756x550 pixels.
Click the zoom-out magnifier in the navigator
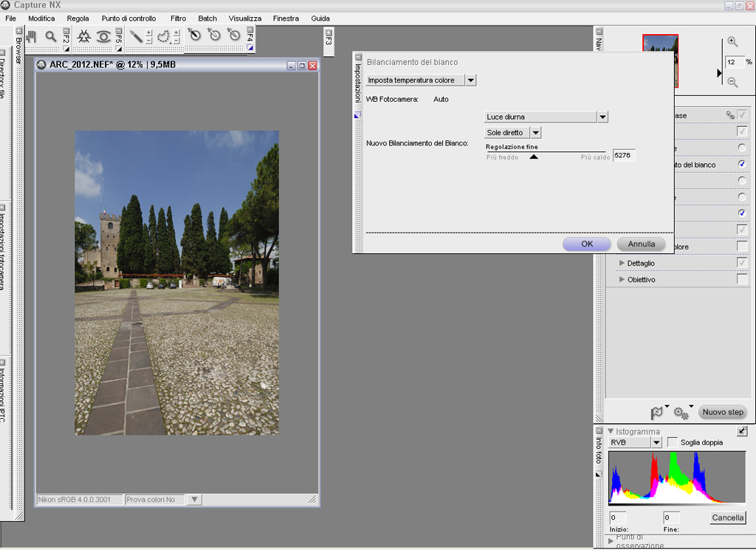tap(732, 83)
